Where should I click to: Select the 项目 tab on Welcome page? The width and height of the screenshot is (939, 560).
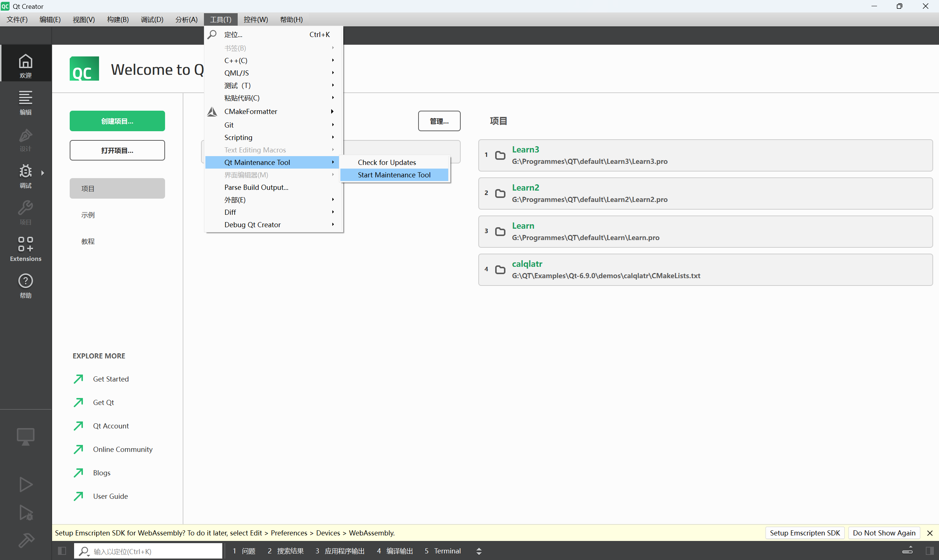(117, 188)
